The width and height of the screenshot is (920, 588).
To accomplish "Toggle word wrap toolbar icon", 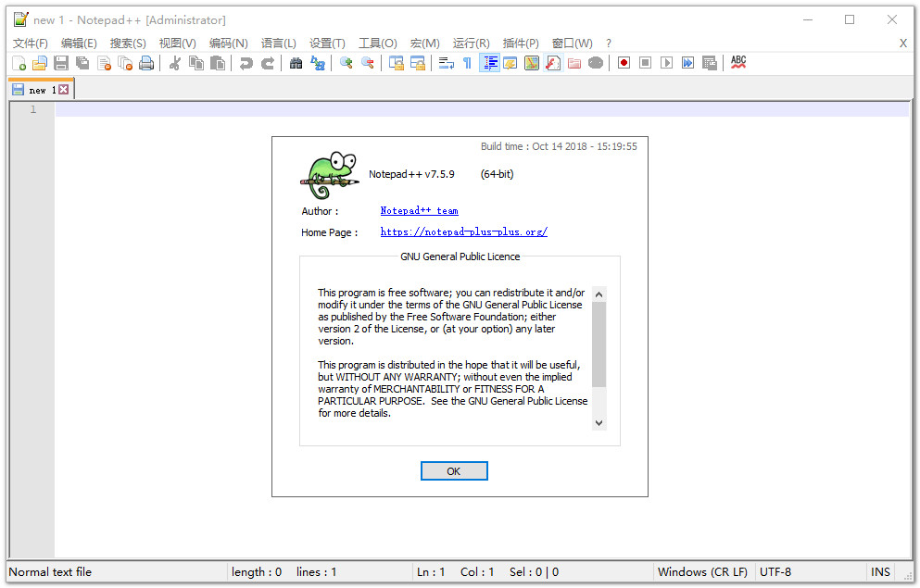I will tap(446, 63).
